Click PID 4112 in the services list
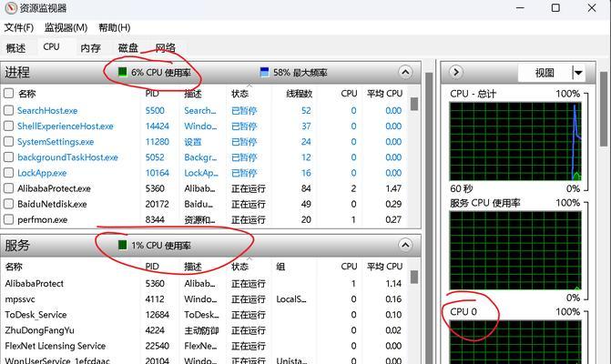The width and height of the screenshot is (611, 364). coord(155,299)
